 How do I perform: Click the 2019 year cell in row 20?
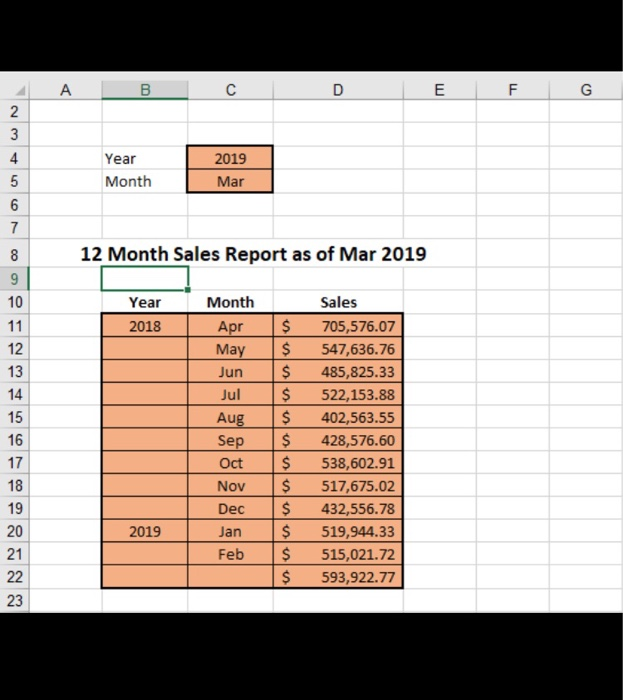(145, 531)
